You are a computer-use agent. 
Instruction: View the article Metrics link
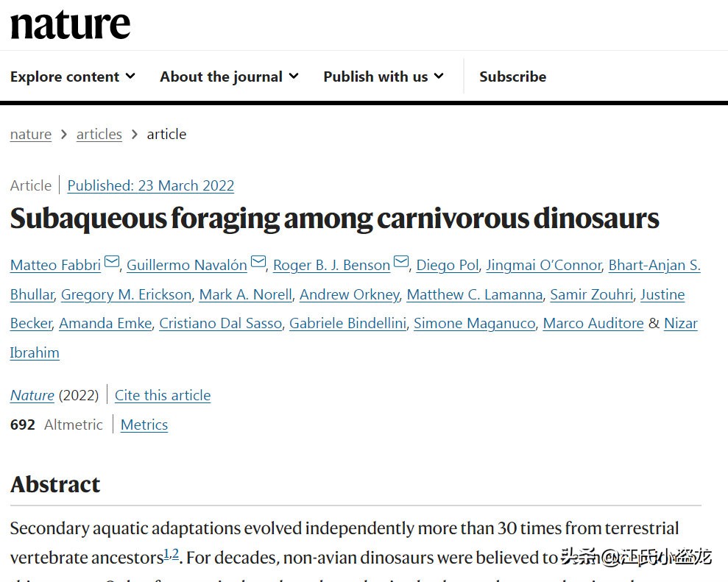(x=144, y=425)
